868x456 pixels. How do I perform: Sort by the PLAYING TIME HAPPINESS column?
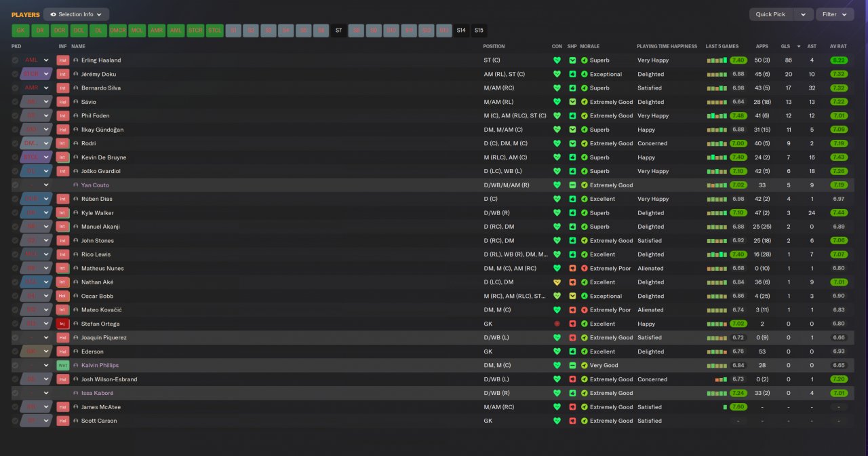pyautogui.click(x=667, y=47)
